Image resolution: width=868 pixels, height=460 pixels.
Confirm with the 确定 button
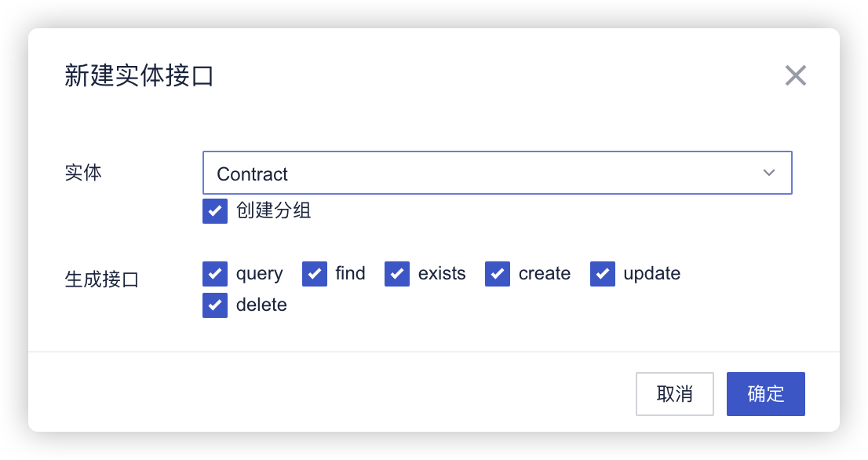click(765, 394)
